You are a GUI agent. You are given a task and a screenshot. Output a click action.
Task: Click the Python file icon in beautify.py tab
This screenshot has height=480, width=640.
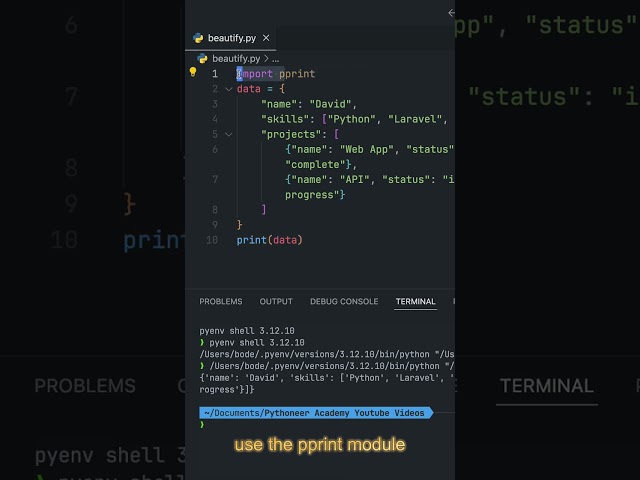point(198,38)
